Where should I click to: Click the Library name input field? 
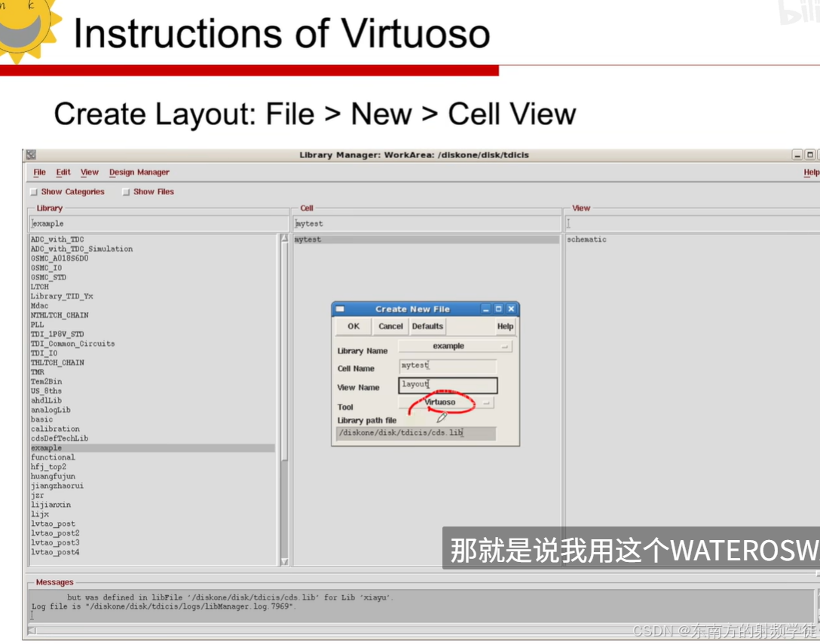pyautogui.click(x=159, y=223)
